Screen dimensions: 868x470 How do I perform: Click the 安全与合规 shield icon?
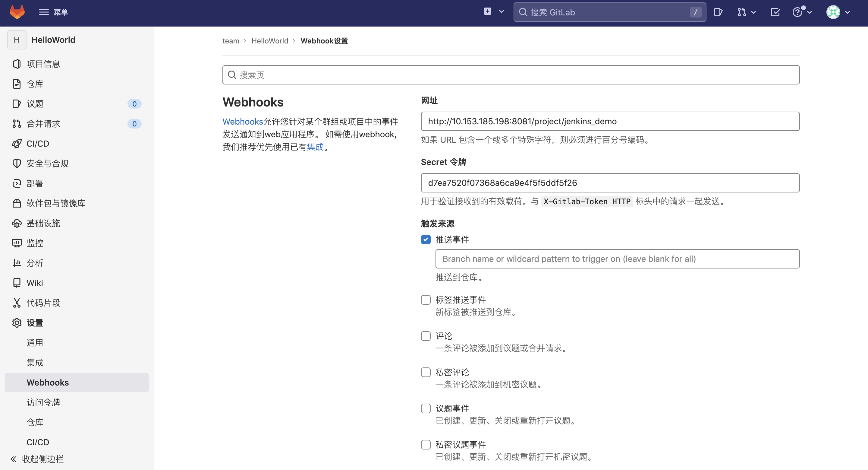tap(17, 164)
